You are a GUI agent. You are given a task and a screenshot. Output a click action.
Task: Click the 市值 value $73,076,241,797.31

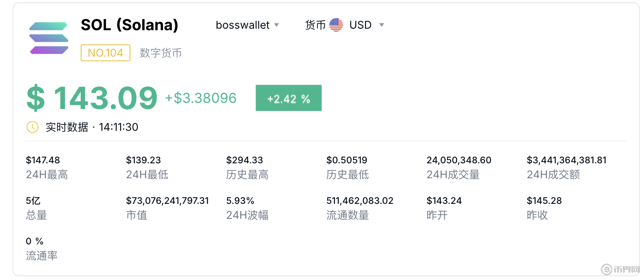pyautogui.click(x=168, y=200)
